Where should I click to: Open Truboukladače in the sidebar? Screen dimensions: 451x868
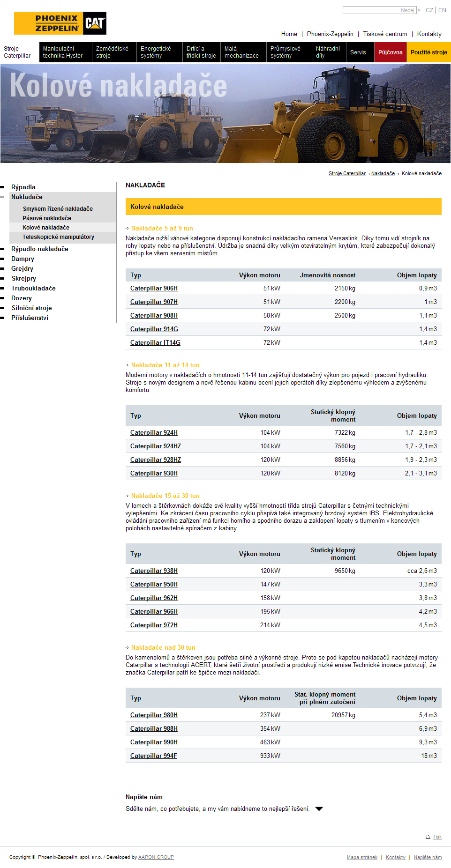point(33,288)
